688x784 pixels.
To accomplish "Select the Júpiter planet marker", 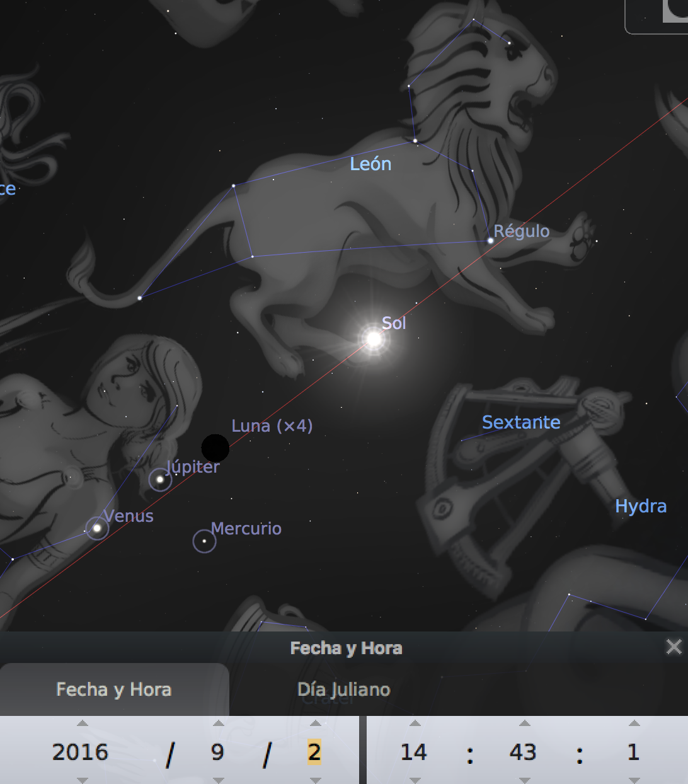I will tap(160, 480).
